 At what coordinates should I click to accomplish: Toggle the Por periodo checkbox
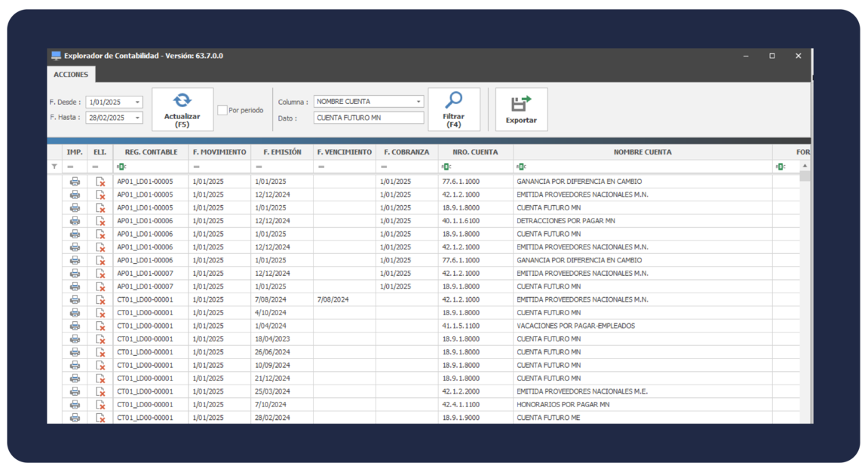point(222,110)
